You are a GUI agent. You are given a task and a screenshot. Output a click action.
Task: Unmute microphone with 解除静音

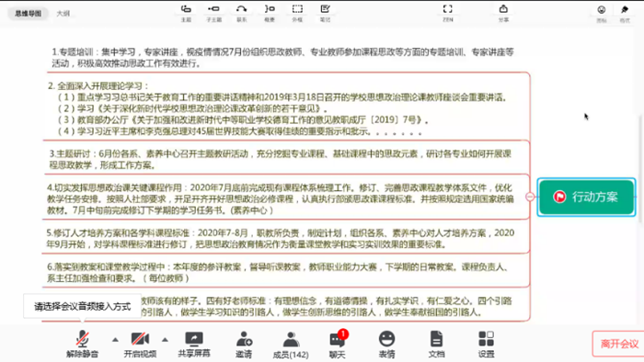pos(83,345)
